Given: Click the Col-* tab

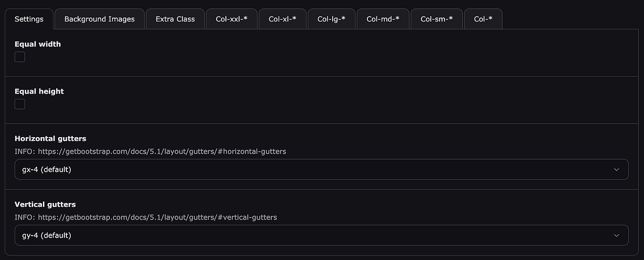Looking at the screenshot, I should [483, 19].
